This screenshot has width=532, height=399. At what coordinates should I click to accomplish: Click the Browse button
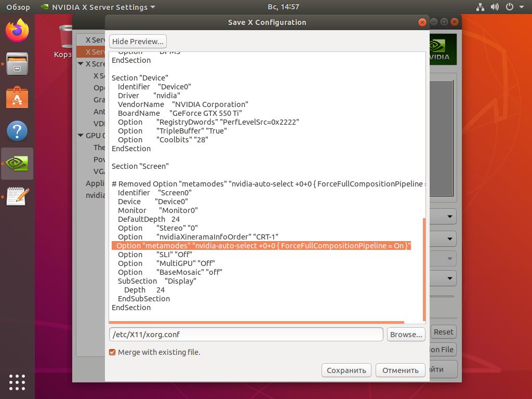(406, 335)
